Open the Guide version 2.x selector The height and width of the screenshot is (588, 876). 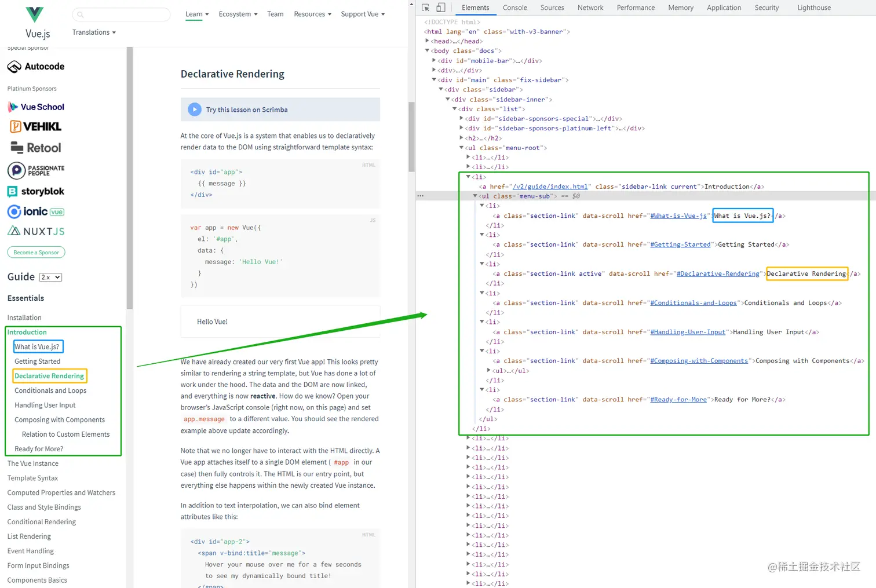50,277
